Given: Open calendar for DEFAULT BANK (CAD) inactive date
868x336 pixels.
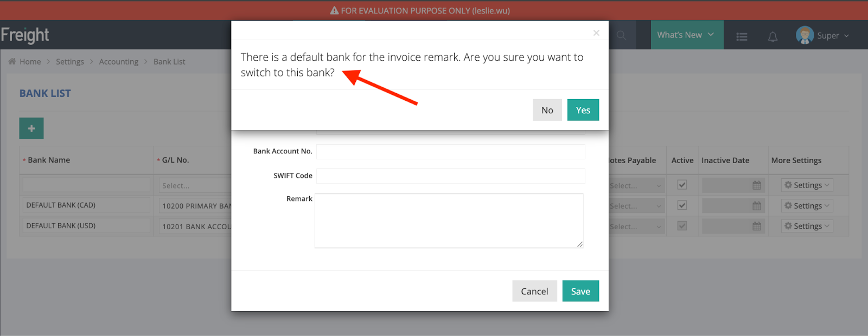Looking at the screenshot, I should 757,206.
